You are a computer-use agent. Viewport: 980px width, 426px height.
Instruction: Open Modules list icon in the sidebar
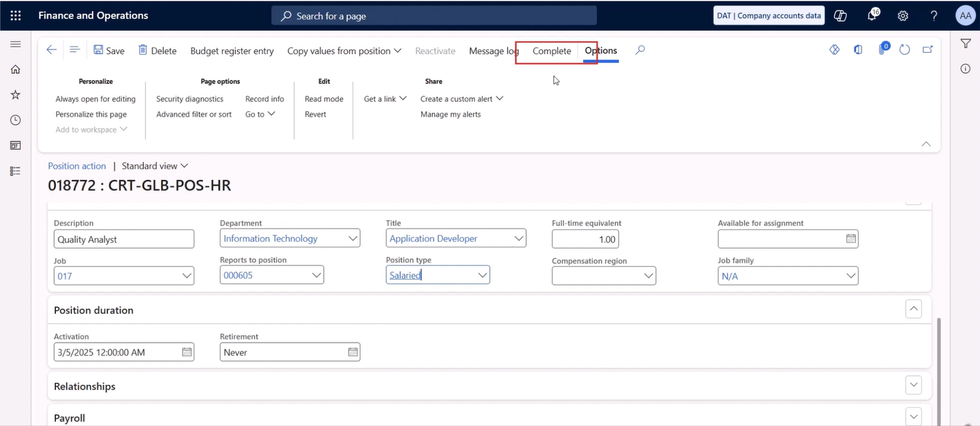click(15, 171)
